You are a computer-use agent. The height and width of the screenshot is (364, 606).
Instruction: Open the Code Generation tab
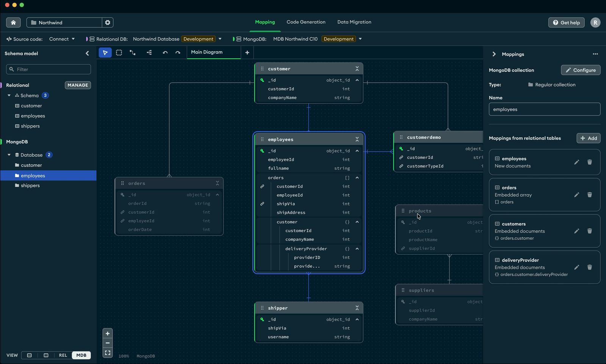tap(306, 22)
